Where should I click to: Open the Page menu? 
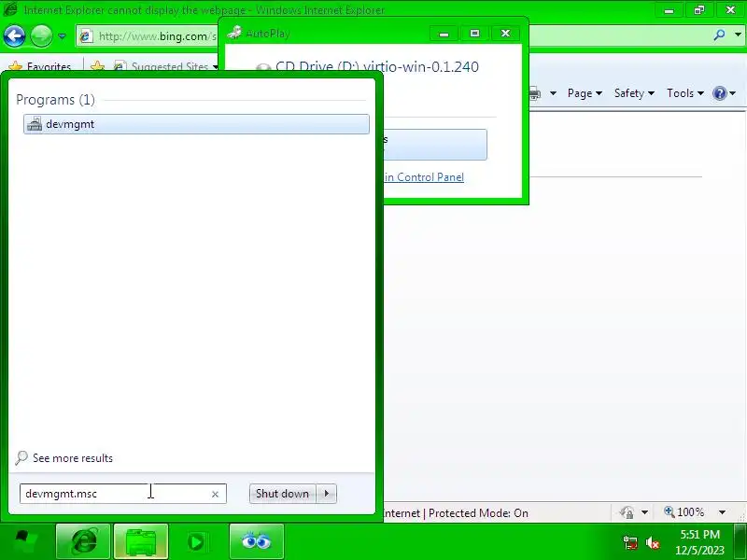(x=585, y=93)
